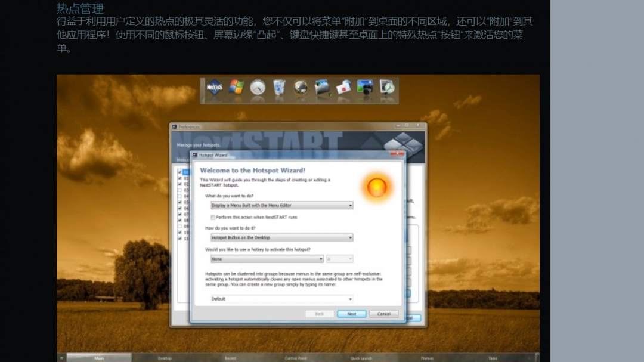
Task: Enable 'Perform this action when NextSTART runs'
Action: pyautogui.click(x=213, y=218)
